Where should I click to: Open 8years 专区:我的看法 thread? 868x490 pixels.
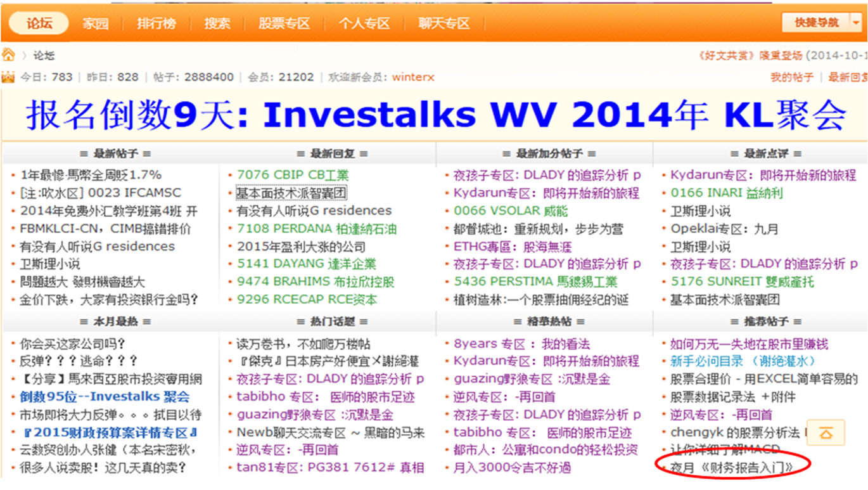coord(521,344)
